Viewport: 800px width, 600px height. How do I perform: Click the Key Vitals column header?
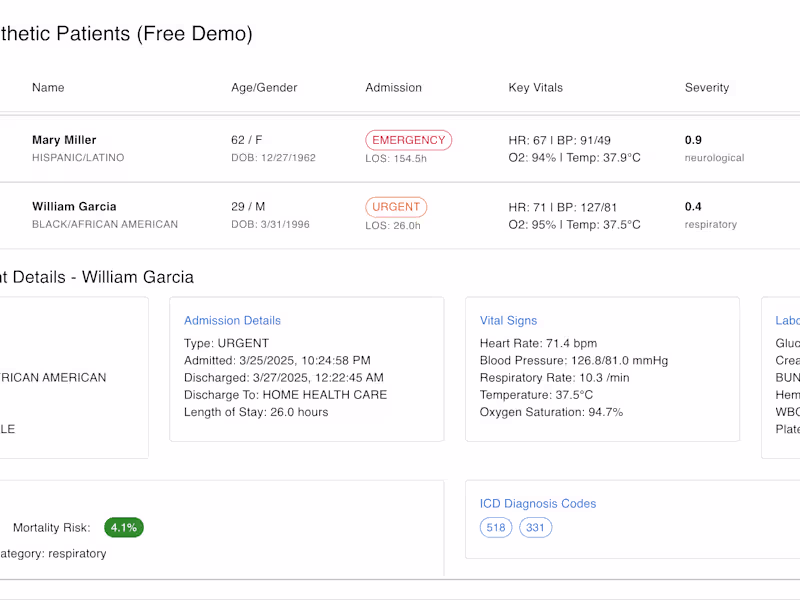[x=535, y=88]
